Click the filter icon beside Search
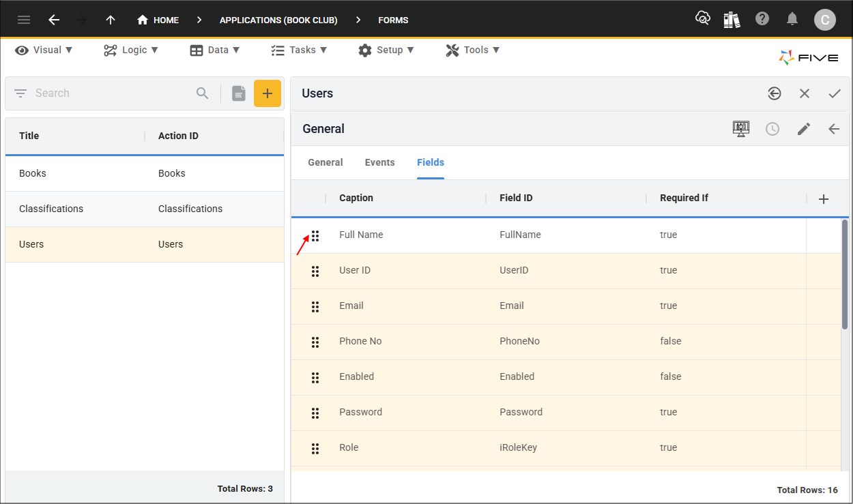853x504 pixels. 20,93
